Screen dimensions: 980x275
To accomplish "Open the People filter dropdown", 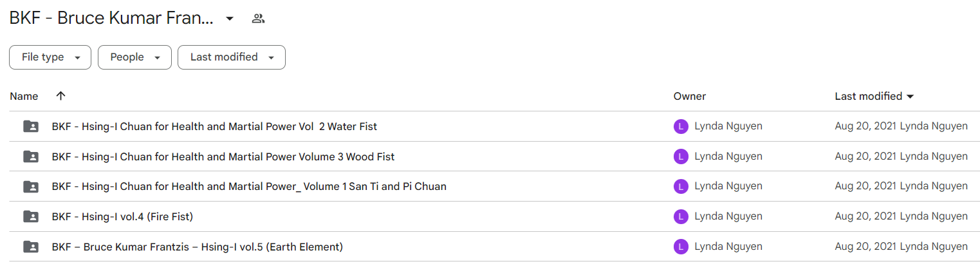I will pos(134,57).
